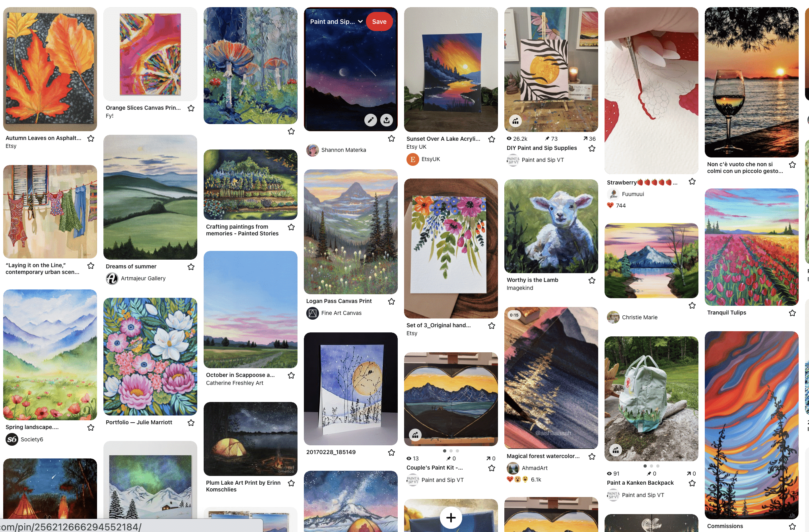Click the share upload icon on night sky pin

click(387, 120)
